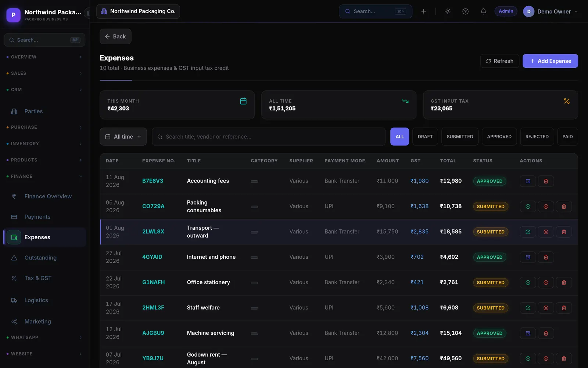The image size is (588, 368).
Task: Filter expenses by Draft status
Action: pos(425,137)
